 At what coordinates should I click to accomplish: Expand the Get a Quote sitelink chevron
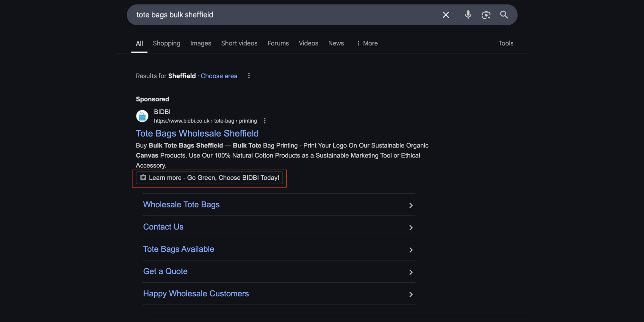click(411, 272)
